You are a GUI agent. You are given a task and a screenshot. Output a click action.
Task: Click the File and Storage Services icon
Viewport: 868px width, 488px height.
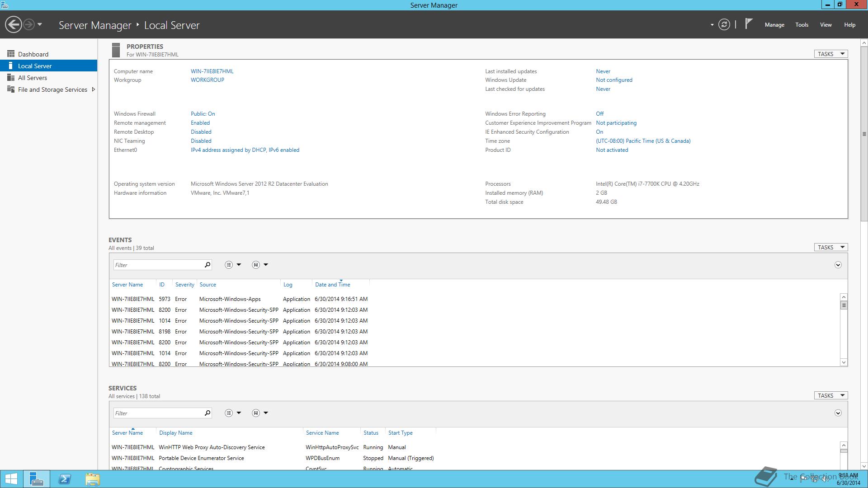pyautogui.click(x=11, y=89)
